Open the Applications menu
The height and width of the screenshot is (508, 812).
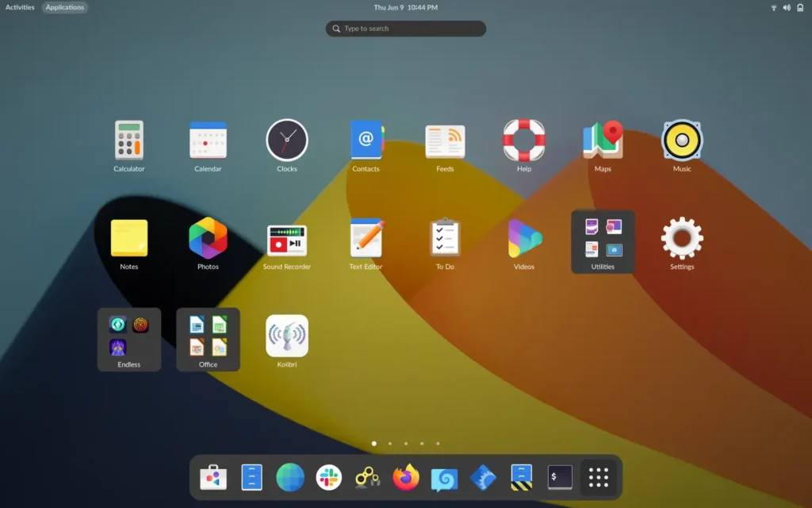pos(65,7)
